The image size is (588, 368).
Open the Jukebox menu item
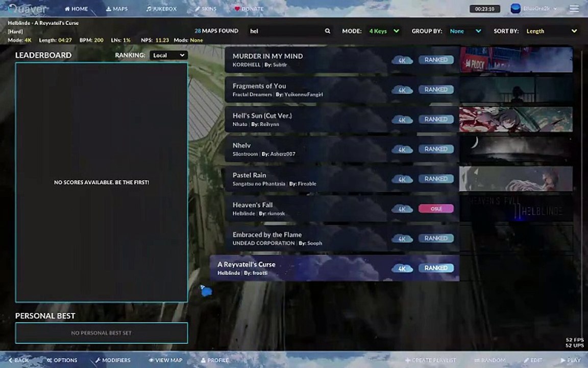click(161, 9)
